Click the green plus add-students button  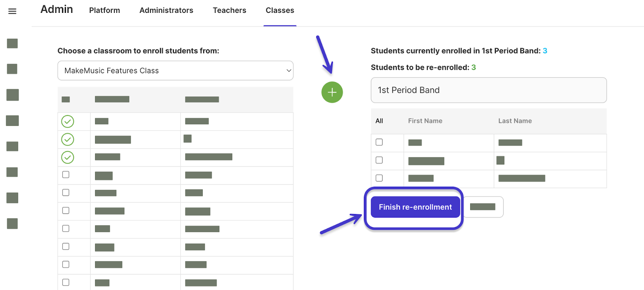pyautogui.click(x=332, y=92)
